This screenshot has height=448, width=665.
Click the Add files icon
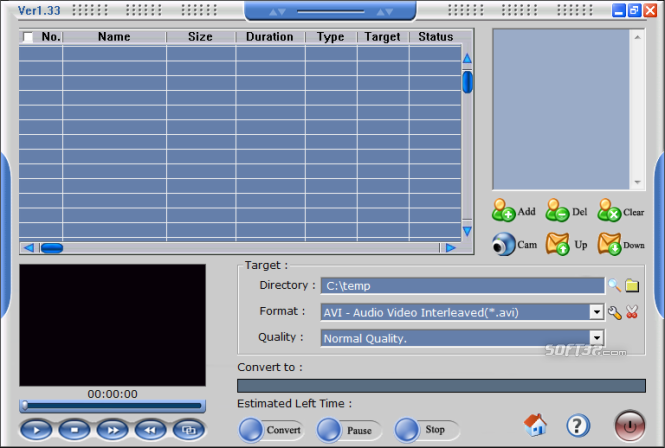(x=503, y=210)
